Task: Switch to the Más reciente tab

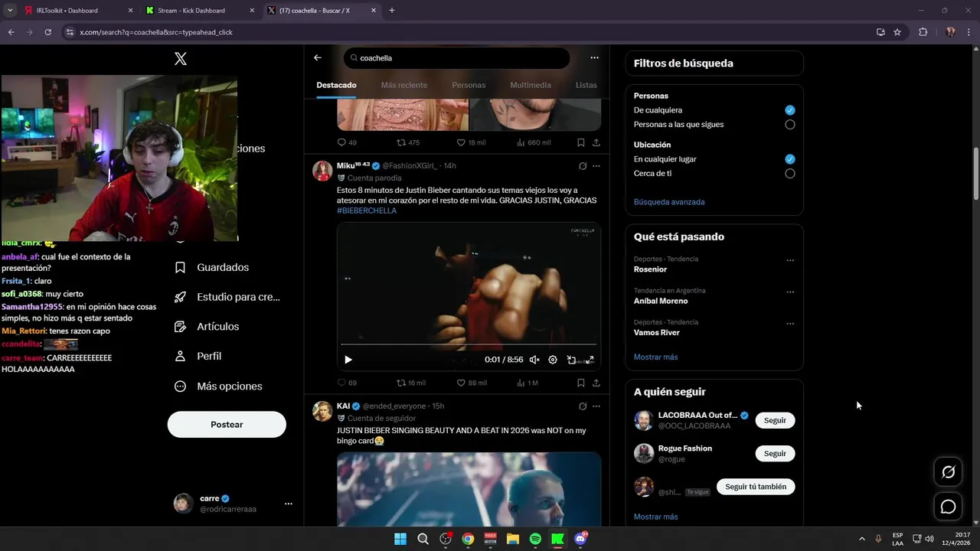Action: pos(404,85)
